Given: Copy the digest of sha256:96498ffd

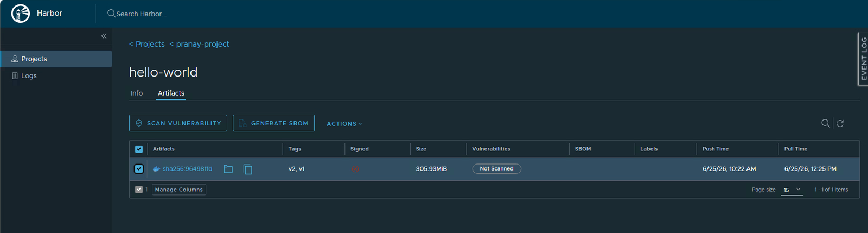Looking at the screenshot, I should 248,169.
